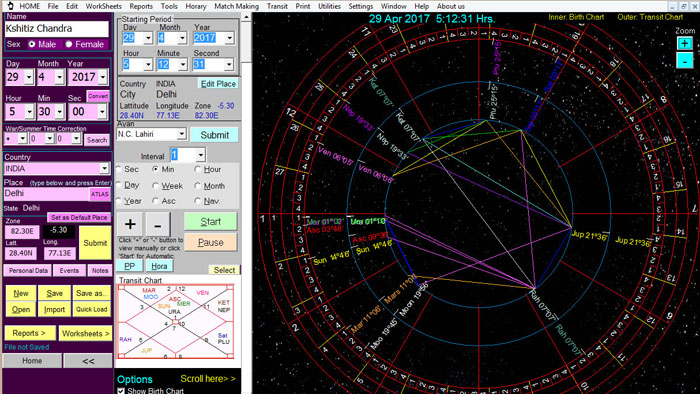Click the Select button
The image size is (700, 394).
tap(224, 270)
